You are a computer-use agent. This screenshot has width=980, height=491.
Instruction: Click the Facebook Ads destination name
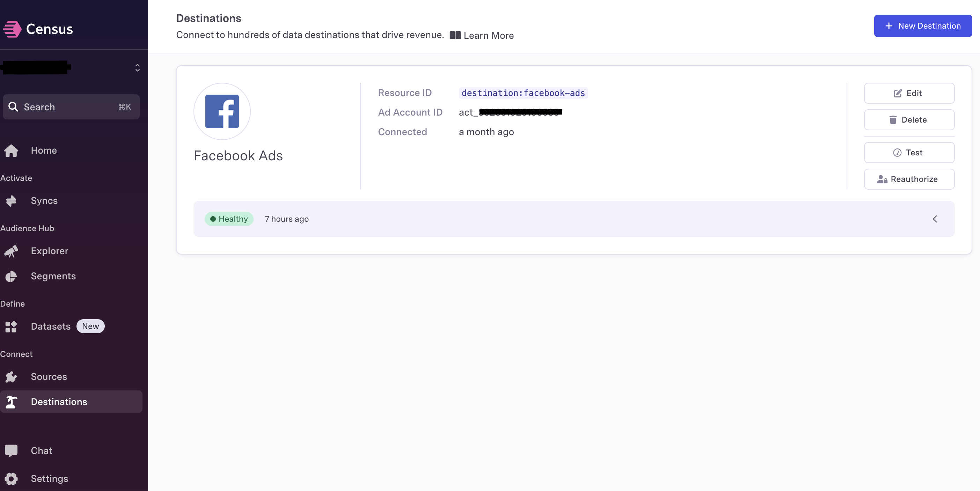click(x=238, y=155)
